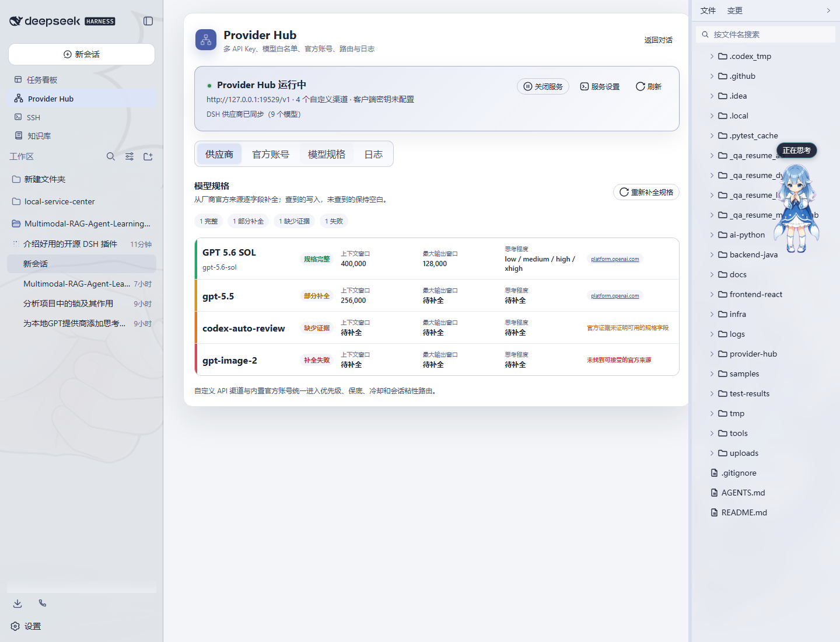Image resolution: width=840 pixels, height=642 pixels.
Task: Open SSH in the sidebar
Action: (x=82, y=117)
